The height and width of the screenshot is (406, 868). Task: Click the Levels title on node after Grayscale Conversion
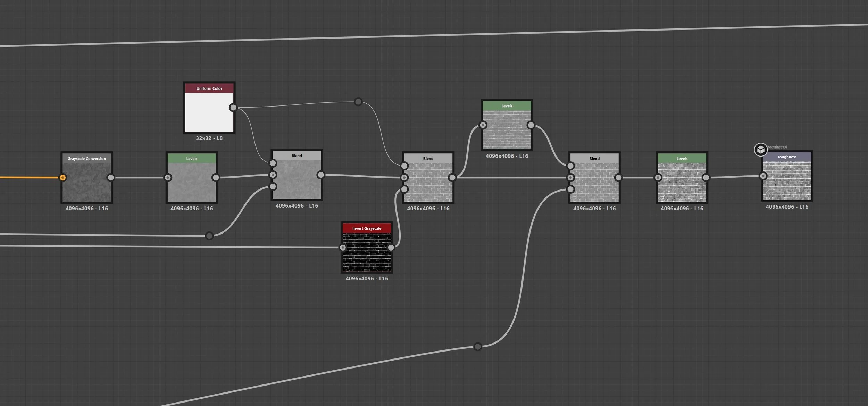192,159
